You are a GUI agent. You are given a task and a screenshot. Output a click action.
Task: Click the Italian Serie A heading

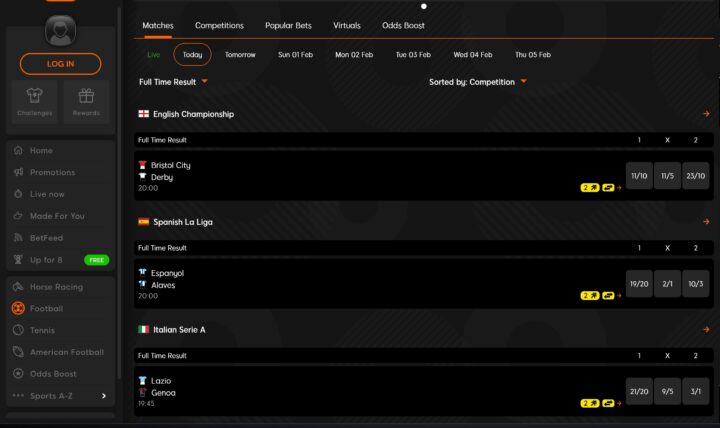[x=179, y=330]
